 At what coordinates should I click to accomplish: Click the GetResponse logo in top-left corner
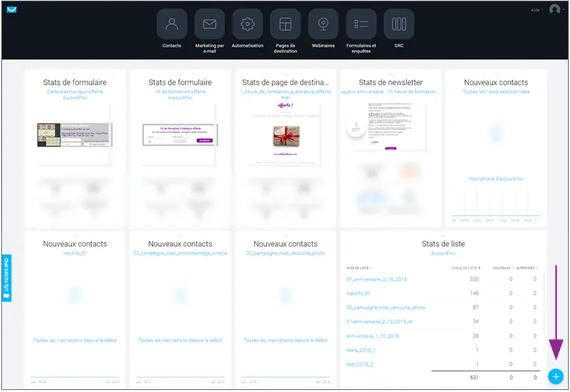(12, 9)
